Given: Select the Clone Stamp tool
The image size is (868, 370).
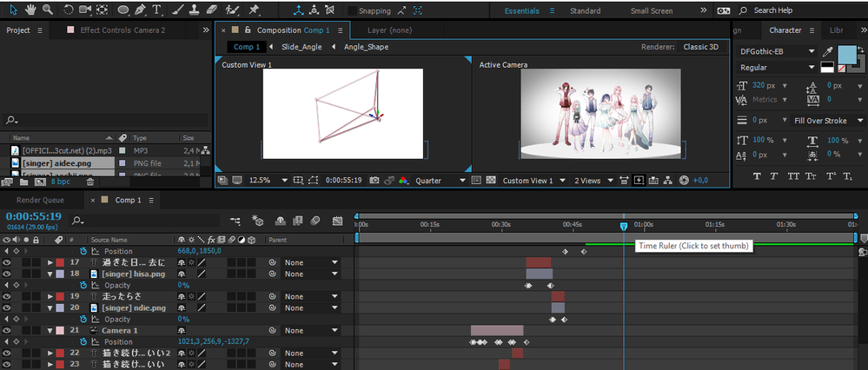Looking at the screenshot, I should (x=194, y=10).
